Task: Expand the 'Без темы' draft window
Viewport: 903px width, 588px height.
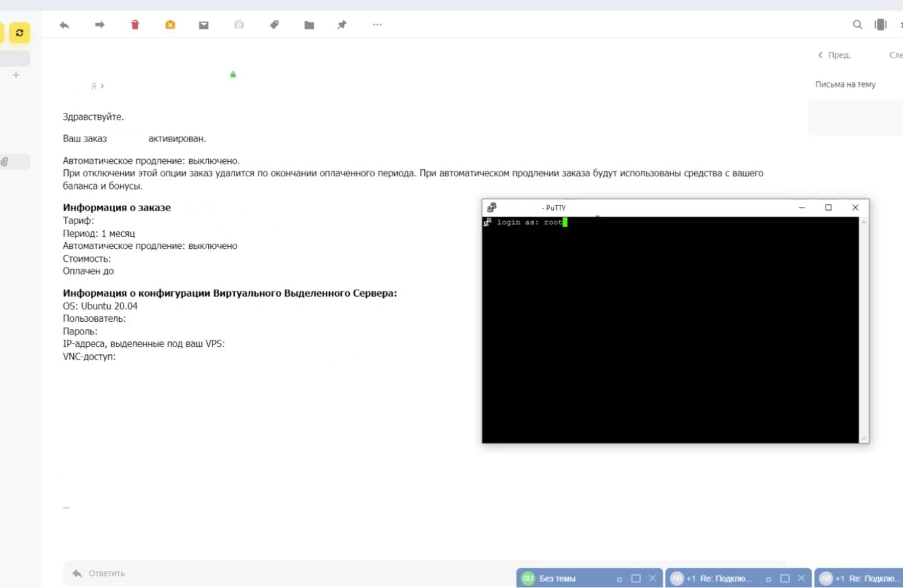Action: tap(636, 578)
